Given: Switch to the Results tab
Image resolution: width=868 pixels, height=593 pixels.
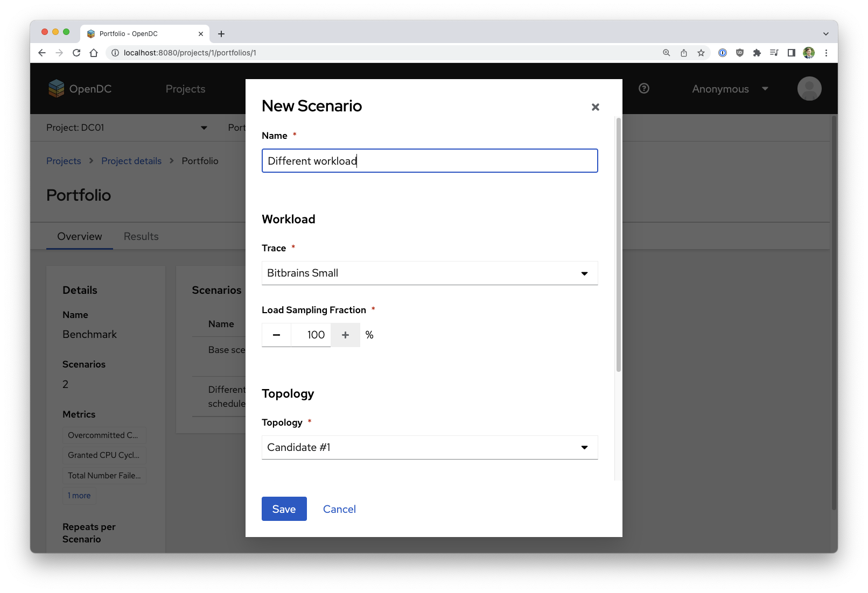Looking at the screenshot, I should (x=141, y=236).
